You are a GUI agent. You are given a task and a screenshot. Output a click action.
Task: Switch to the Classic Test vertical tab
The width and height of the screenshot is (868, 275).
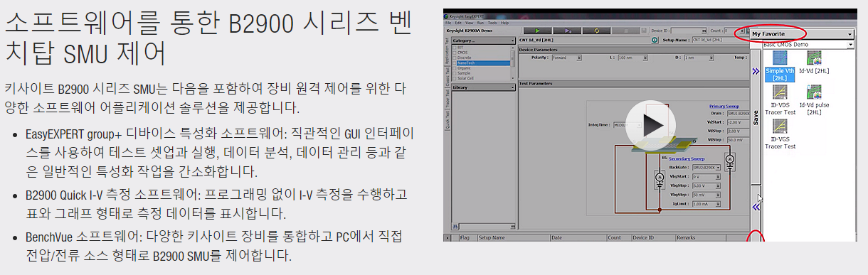tap(447, 77)
